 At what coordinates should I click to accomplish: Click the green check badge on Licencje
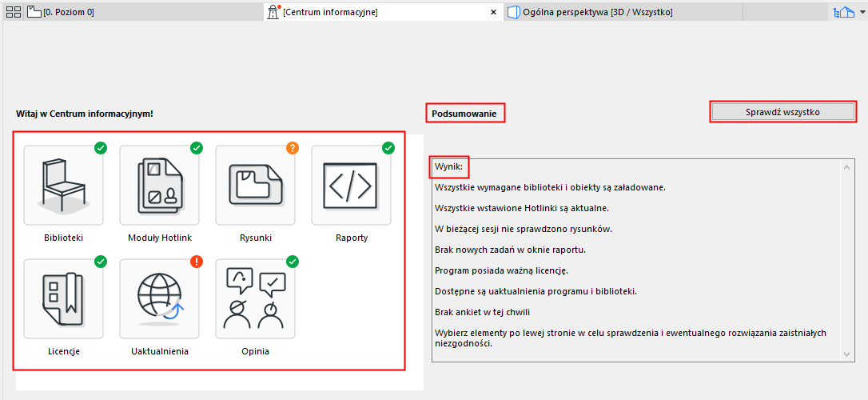[101, 262]
